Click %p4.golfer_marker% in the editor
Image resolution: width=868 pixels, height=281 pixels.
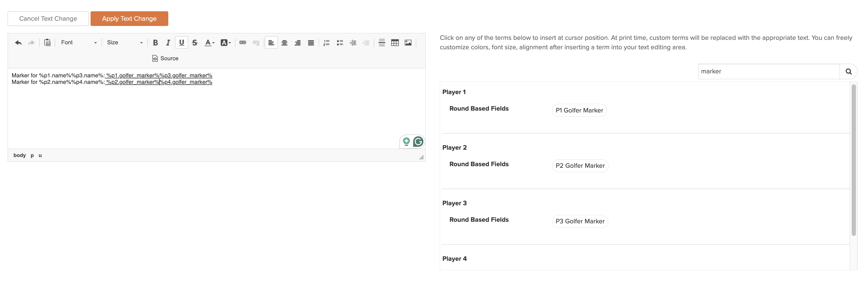pos(186,82)
